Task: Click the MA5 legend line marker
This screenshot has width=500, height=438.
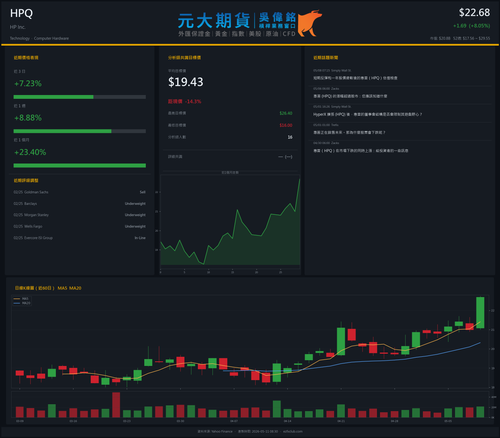Action: click(x=17, y=299)
